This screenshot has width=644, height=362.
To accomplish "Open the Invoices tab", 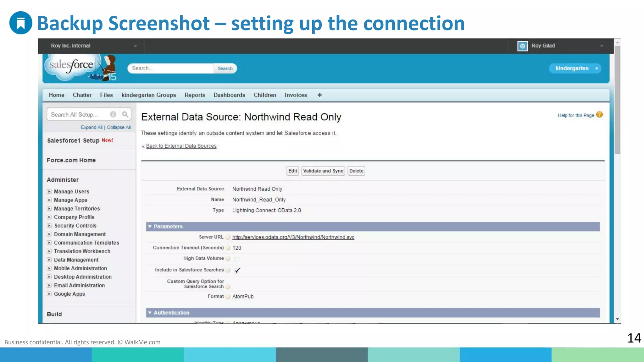I will click(296, 95).
